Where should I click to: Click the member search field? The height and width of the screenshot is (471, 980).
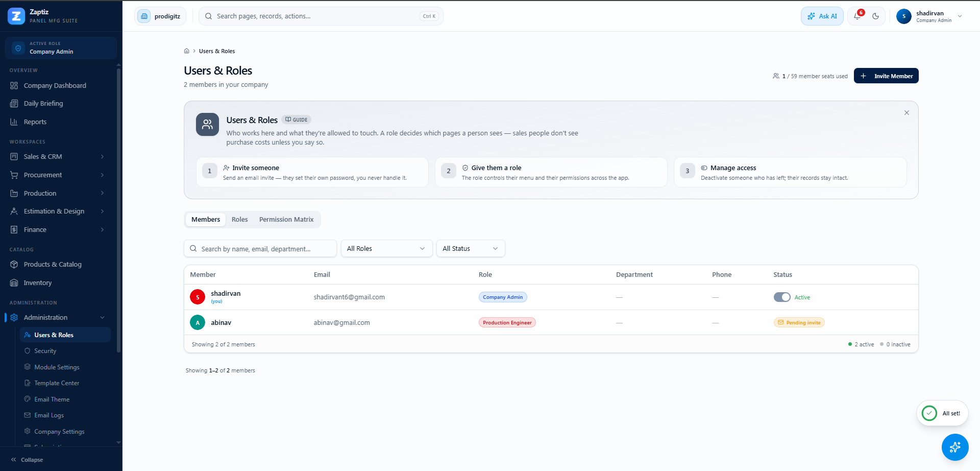coord(260,249)
